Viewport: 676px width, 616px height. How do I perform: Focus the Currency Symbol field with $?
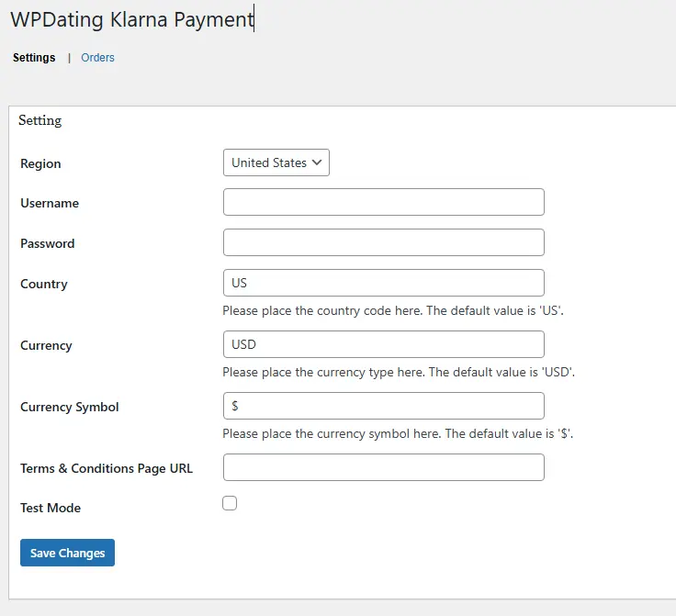click(383, 406)
